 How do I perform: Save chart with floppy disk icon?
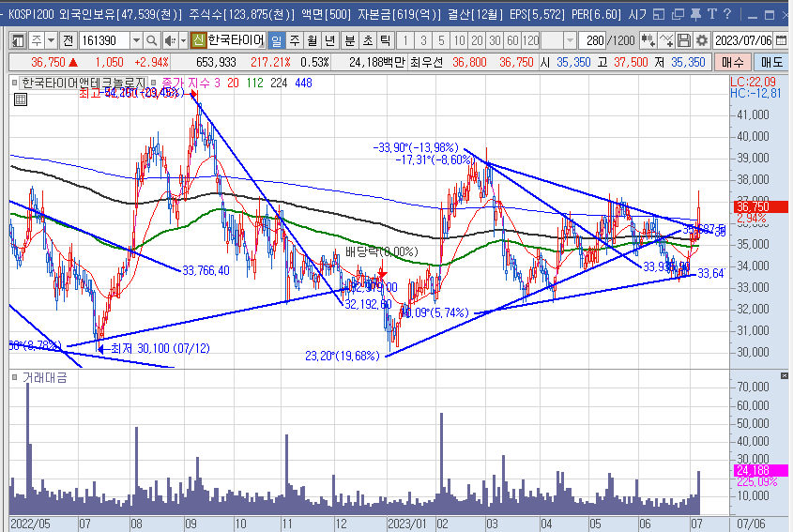click(x=684, y=40)
